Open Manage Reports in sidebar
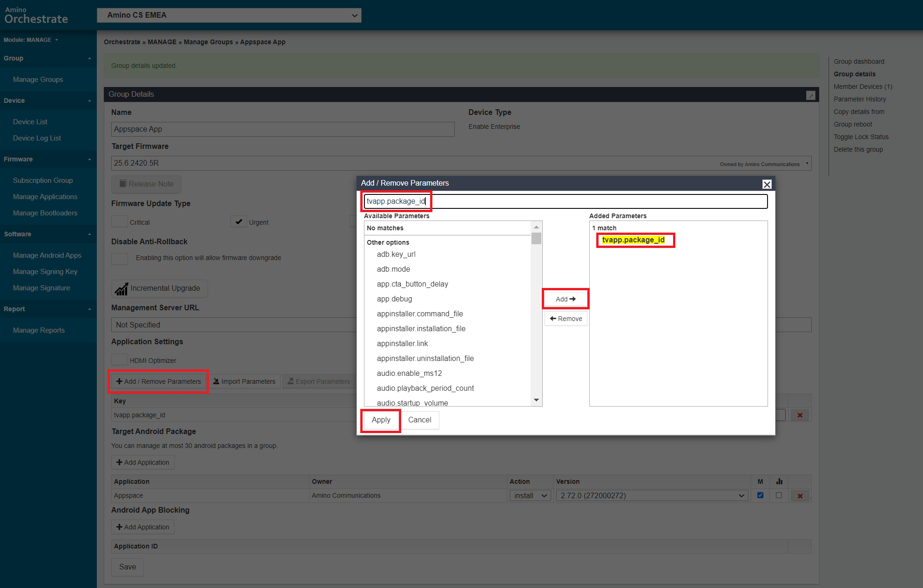The width and height of the screenshot is (923, 588). (x=39, y=330)
